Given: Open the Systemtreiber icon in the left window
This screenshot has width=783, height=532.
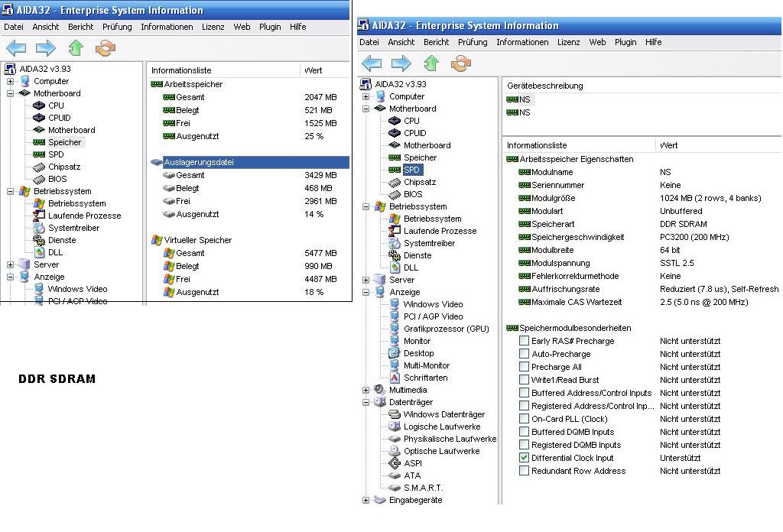Looking at the screenshot, I should [x=39, y=228].
